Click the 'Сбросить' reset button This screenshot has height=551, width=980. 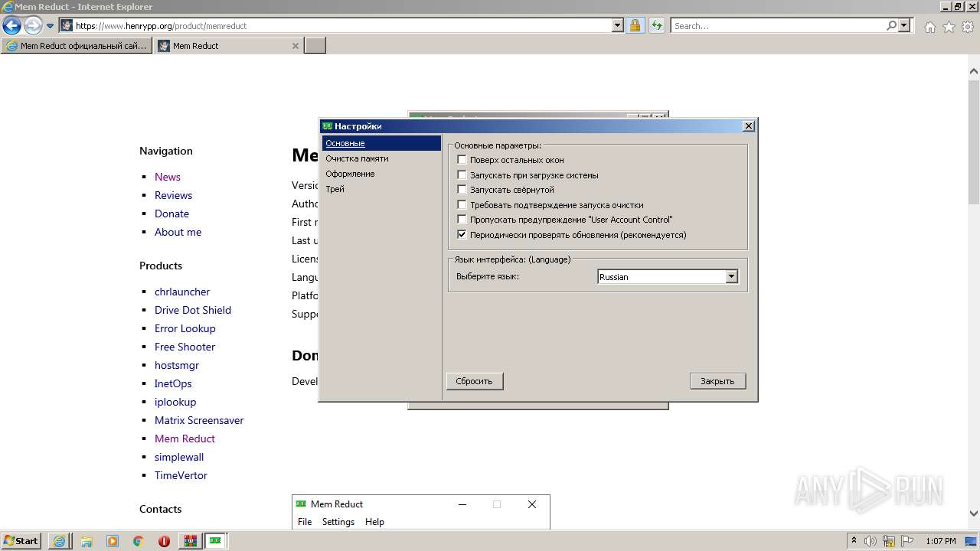[475, 381]
